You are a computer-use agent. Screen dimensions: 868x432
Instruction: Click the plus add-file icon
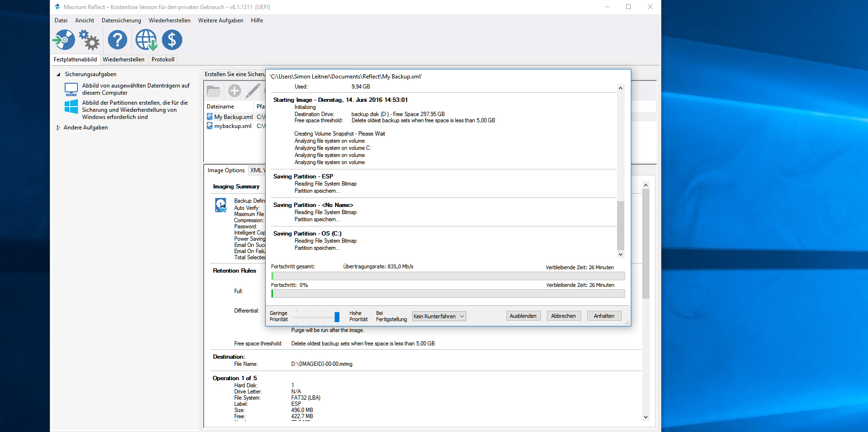(234, 91)
